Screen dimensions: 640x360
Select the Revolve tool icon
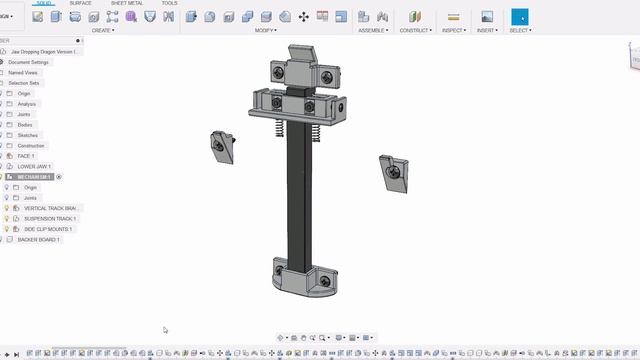(x=75, y=17)
